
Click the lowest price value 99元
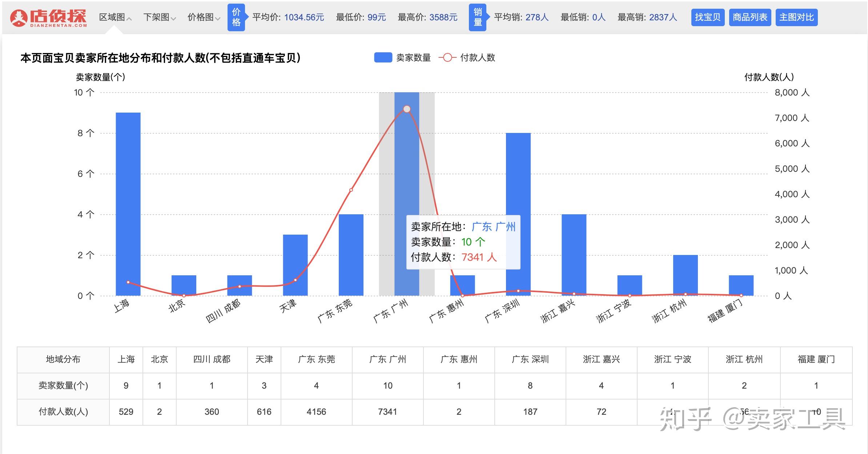pyautogui.click(x=377, y=17)
